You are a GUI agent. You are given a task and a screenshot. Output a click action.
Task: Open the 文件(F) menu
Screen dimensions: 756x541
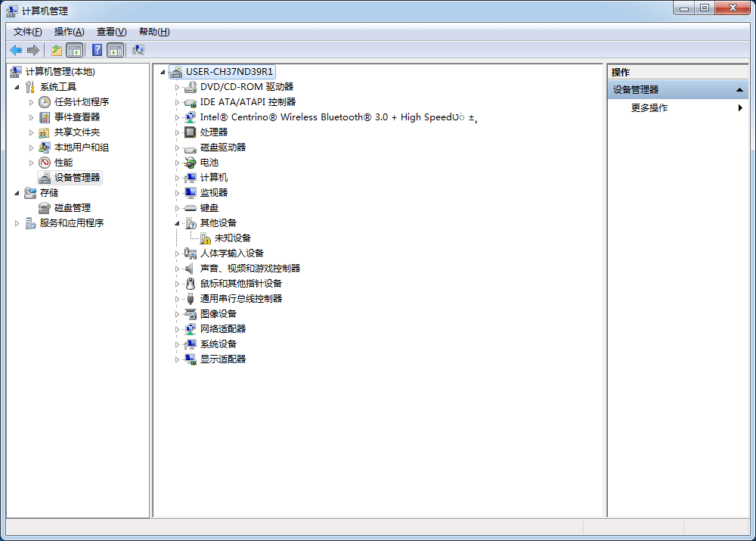[27, 32]
